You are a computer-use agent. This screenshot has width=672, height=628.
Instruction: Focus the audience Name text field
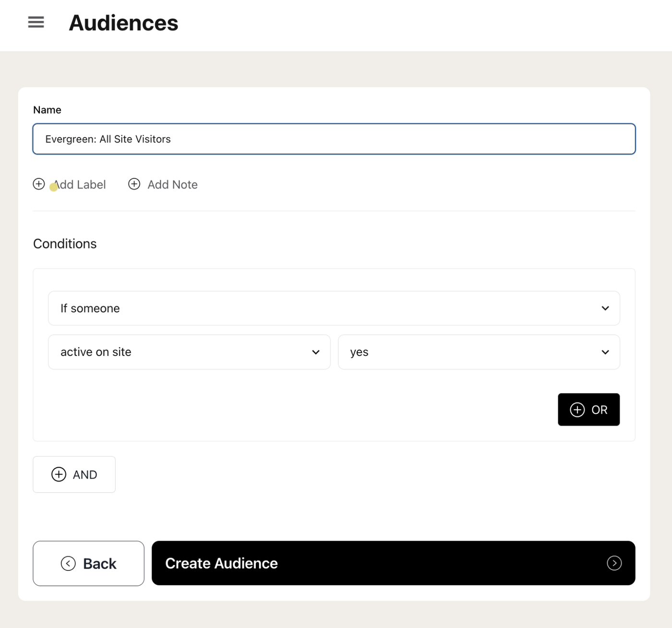pyautogui.click(x=334, y=139)
